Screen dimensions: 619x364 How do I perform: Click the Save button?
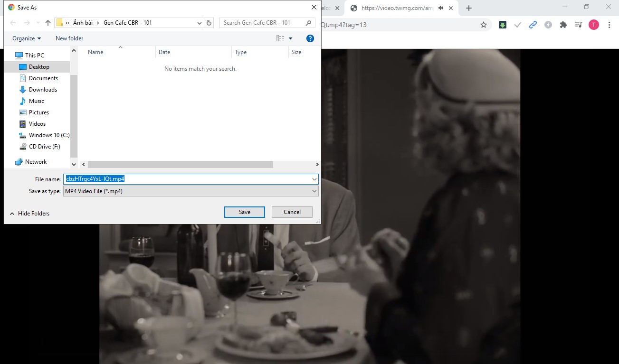tap(244, 212)
